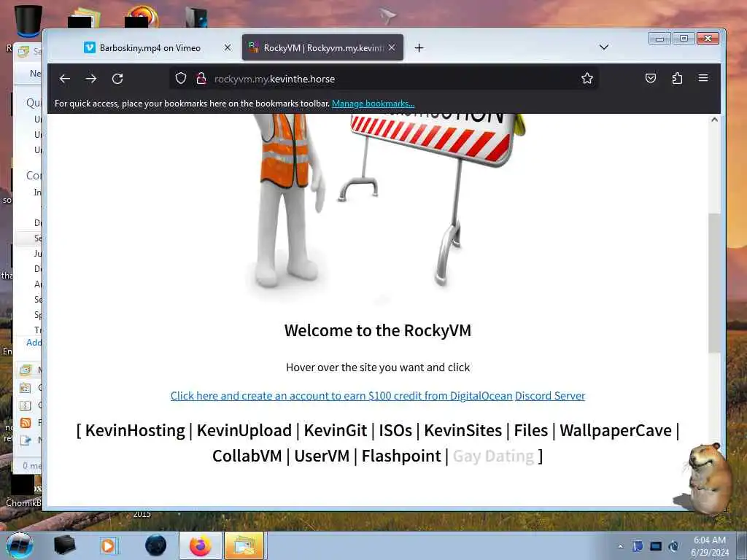Open the tray flag Action Center icon
This screenshot has width=747, height=560.
(x=638, y=546)
